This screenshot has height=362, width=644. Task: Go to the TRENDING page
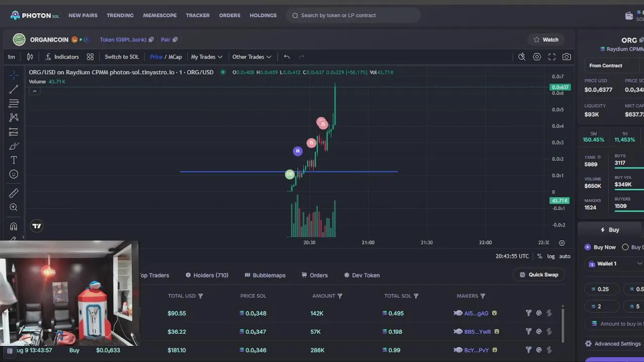click(120, 16)
